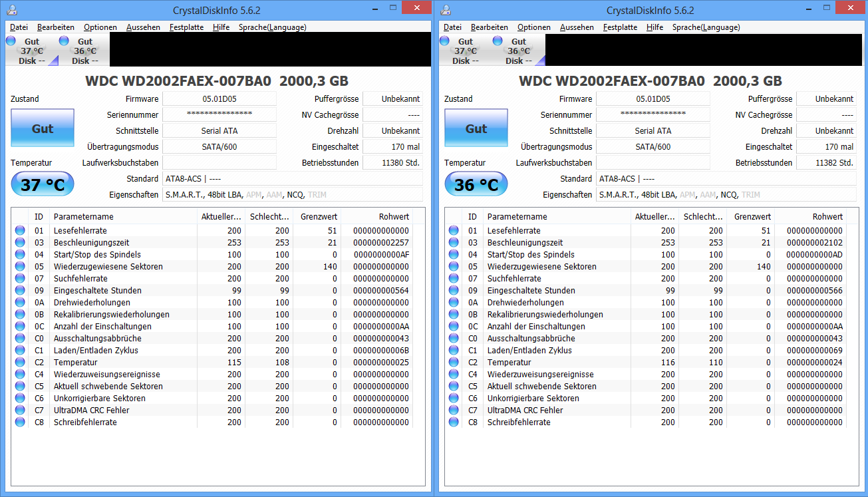Click status orb of Lesefehlerrate, left window
This screenshot has width=868, height=497.
20,230
